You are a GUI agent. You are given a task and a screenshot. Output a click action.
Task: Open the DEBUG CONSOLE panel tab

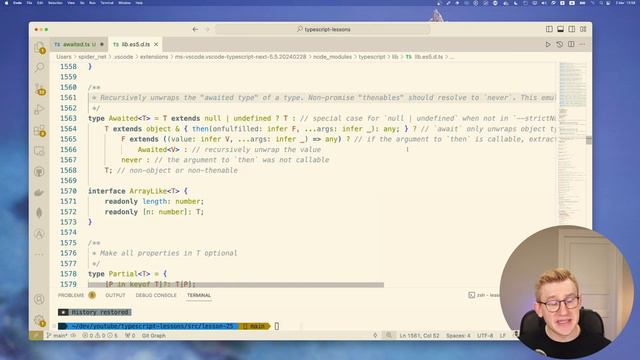(156, 295)
